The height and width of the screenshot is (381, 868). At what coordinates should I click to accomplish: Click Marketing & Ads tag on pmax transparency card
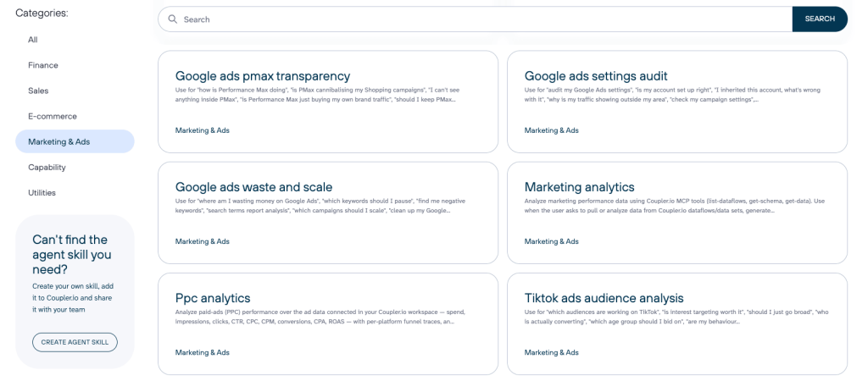tap(202, 130)
